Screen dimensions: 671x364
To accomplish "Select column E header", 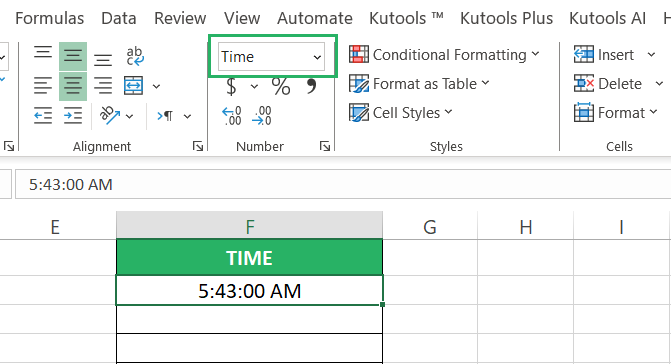I will tap(55, 226).
